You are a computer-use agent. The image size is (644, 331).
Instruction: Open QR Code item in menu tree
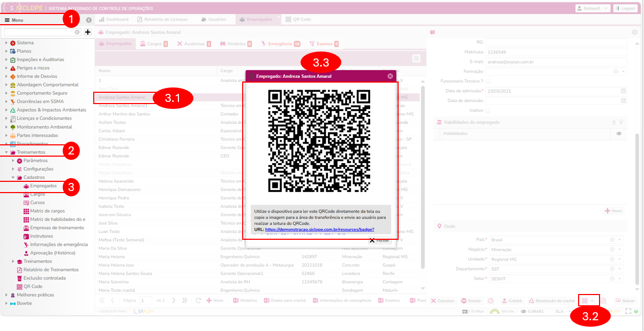click(x=33, y=286)
